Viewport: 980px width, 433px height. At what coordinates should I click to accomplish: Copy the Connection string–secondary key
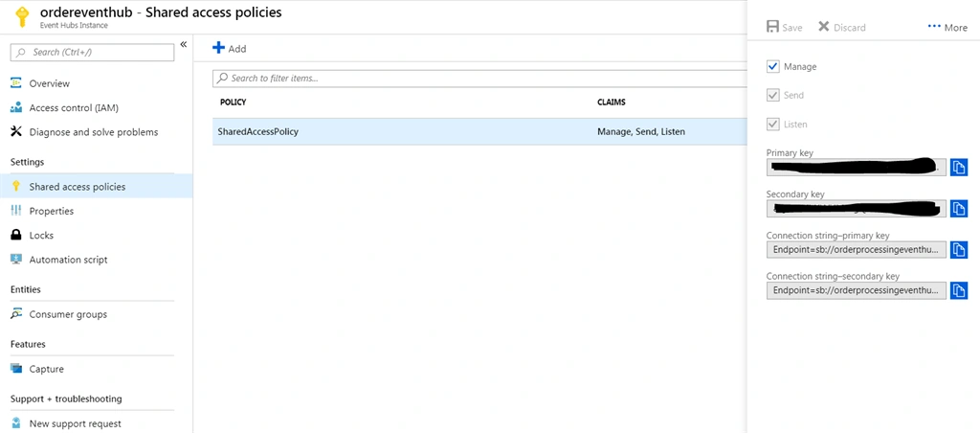point(959,290)
